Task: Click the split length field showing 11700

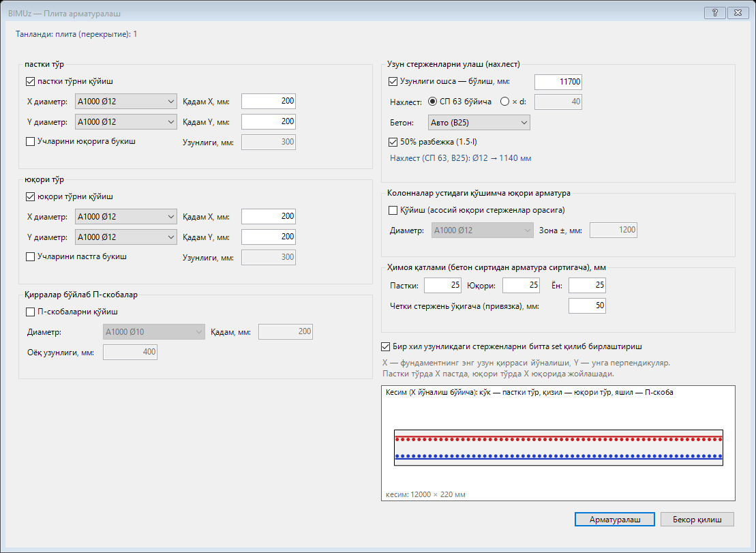Action: click(x=558, y=82)
